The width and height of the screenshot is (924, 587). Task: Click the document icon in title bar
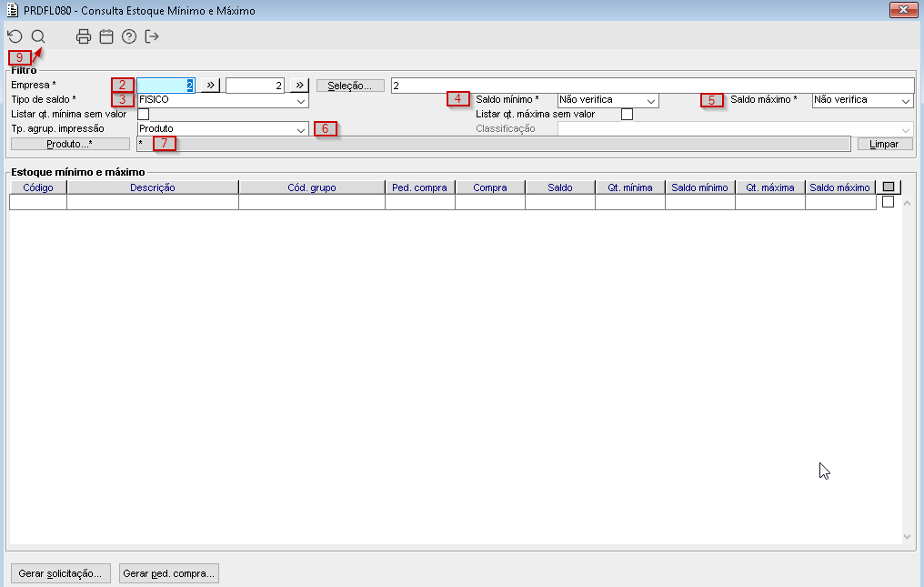click(x=13, y=10)
